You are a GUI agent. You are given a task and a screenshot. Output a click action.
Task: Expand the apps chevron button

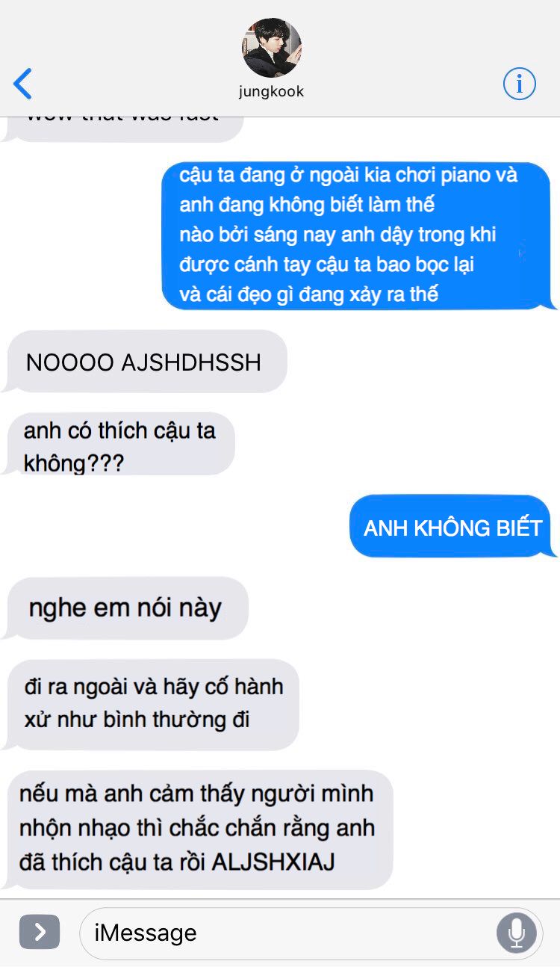(x=40, y=932)
